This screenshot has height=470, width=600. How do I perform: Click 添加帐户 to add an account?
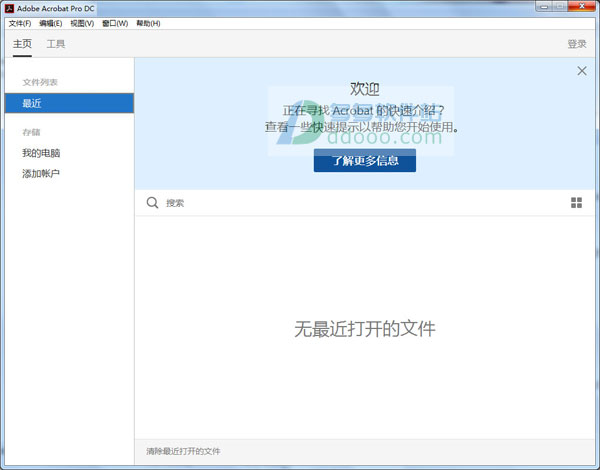41,173
